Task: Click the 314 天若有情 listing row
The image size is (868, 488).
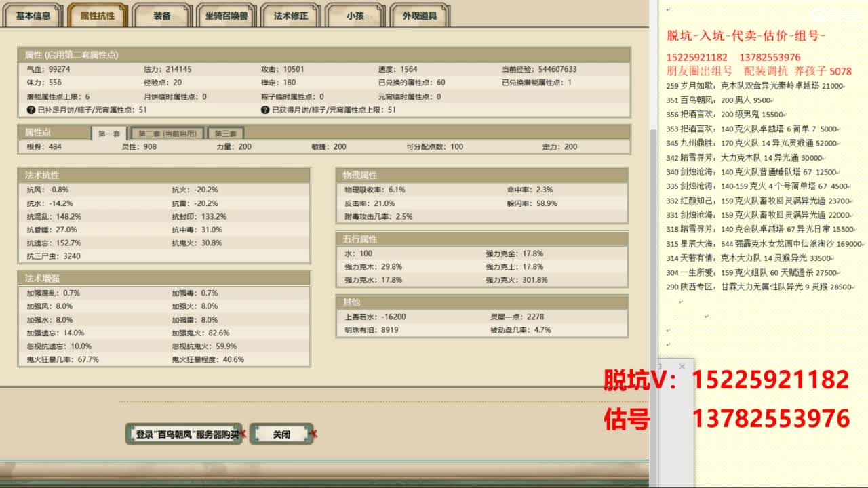Action: [749, 258]
